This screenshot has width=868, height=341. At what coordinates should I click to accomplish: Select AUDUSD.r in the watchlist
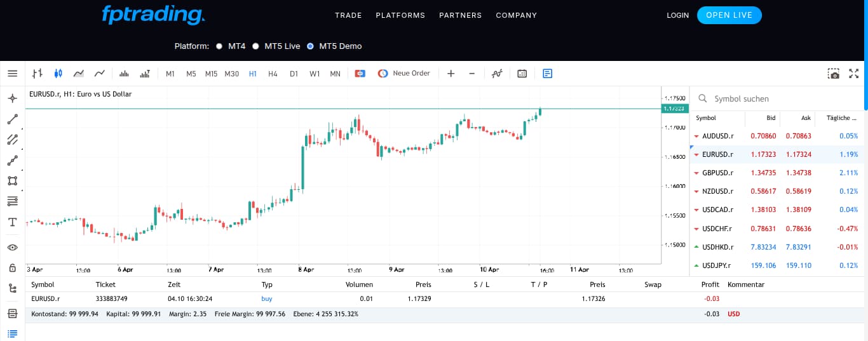pos(777,136)
